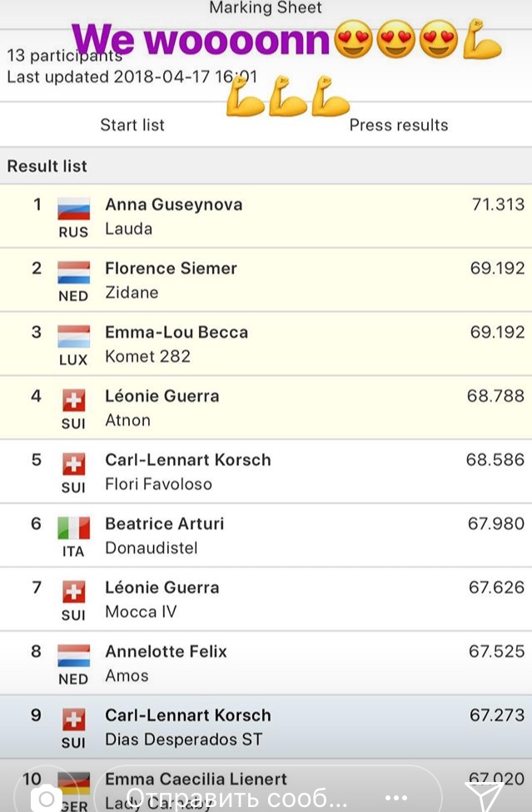Screen dimensions: 532x812
Task: Click Netherlands flag beside Florence Siemer
Action: coord(72,272)
